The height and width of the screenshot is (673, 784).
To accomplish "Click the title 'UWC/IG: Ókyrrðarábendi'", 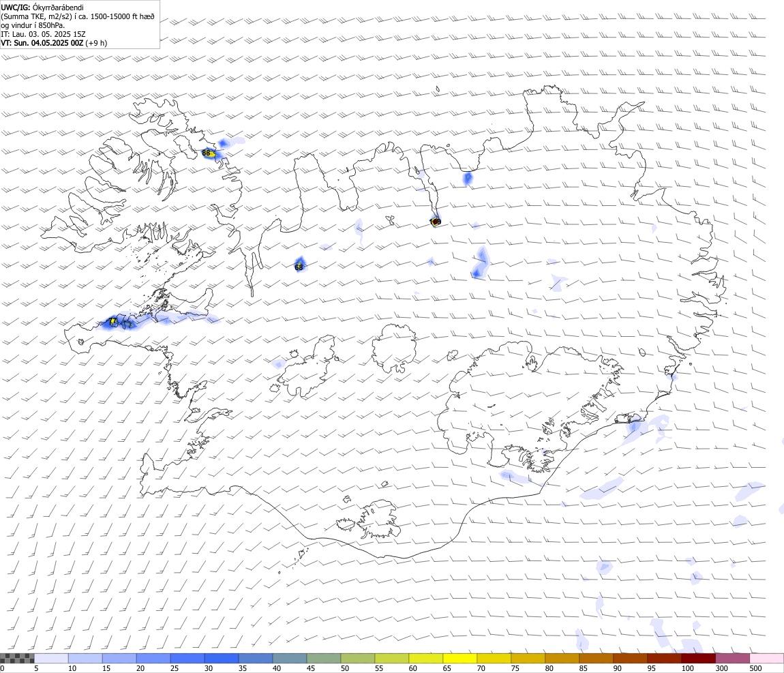I will [42, 8].
